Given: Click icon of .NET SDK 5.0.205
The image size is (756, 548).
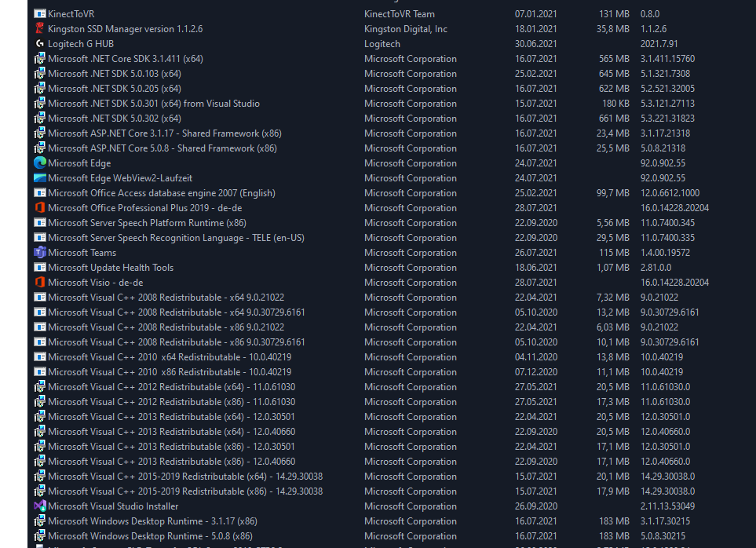Looking at the screenshot, I should click(x=39, y=89).
